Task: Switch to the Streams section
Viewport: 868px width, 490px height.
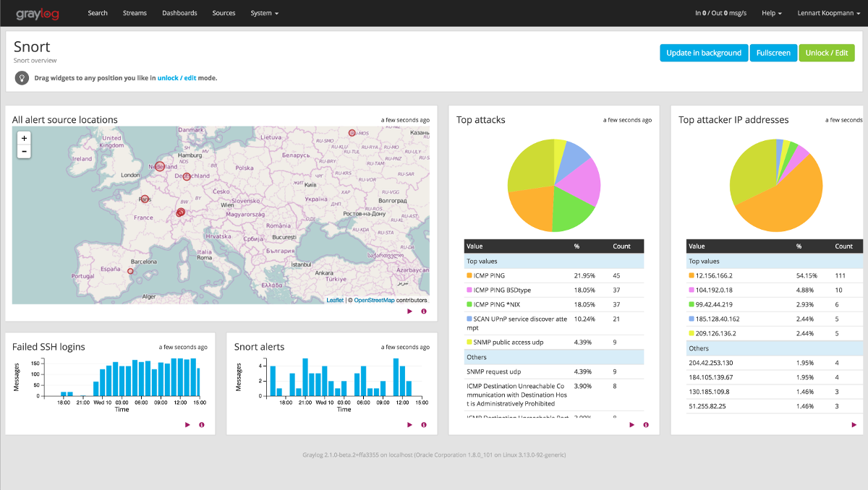Action: click(135, 13)
